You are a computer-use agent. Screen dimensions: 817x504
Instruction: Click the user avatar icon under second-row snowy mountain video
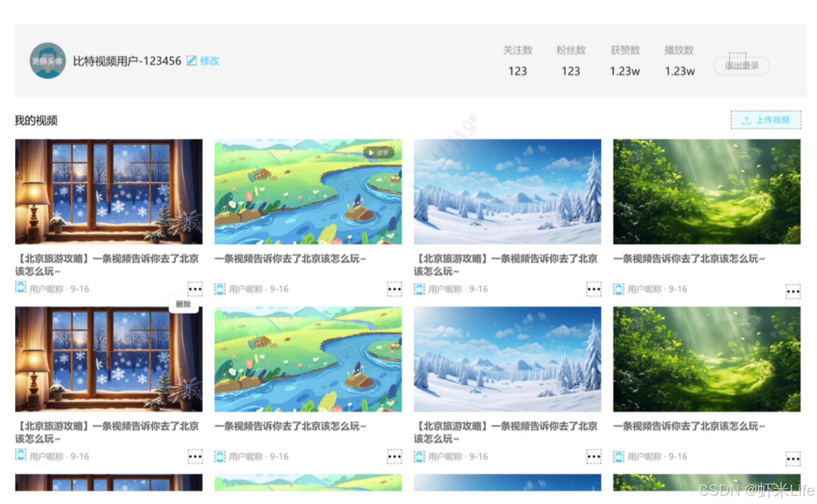[x=419, y=456]
